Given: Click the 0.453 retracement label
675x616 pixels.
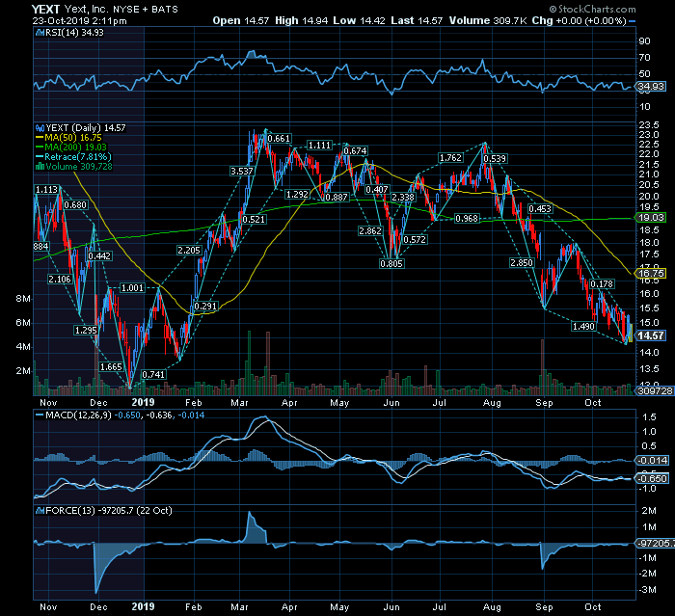Looking at the screenshot, I should point(540,209).
